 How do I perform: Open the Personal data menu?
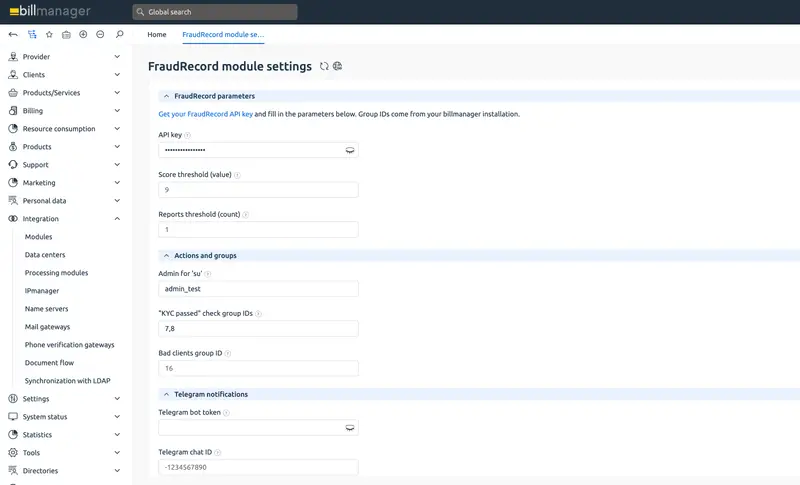44,200
